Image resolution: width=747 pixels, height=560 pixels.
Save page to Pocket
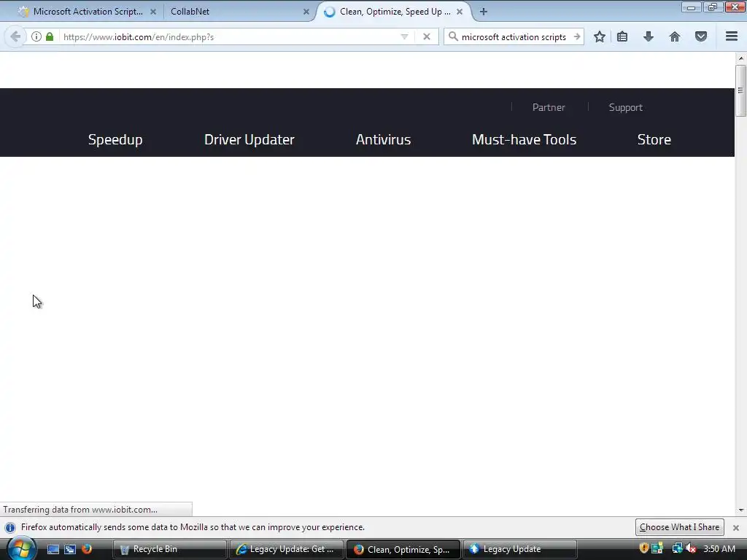[701, 36]
